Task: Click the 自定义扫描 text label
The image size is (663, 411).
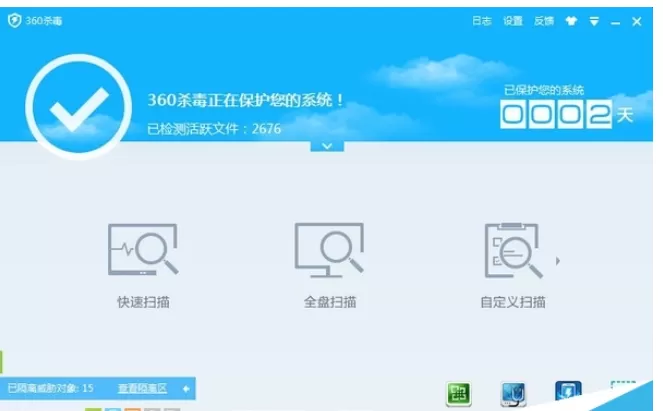Action: [x=513, y=302]
